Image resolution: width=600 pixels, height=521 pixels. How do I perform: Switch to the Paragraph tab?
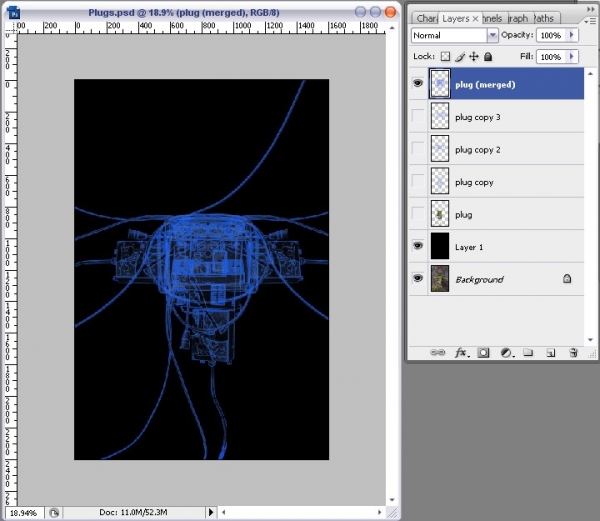point(519,18)
